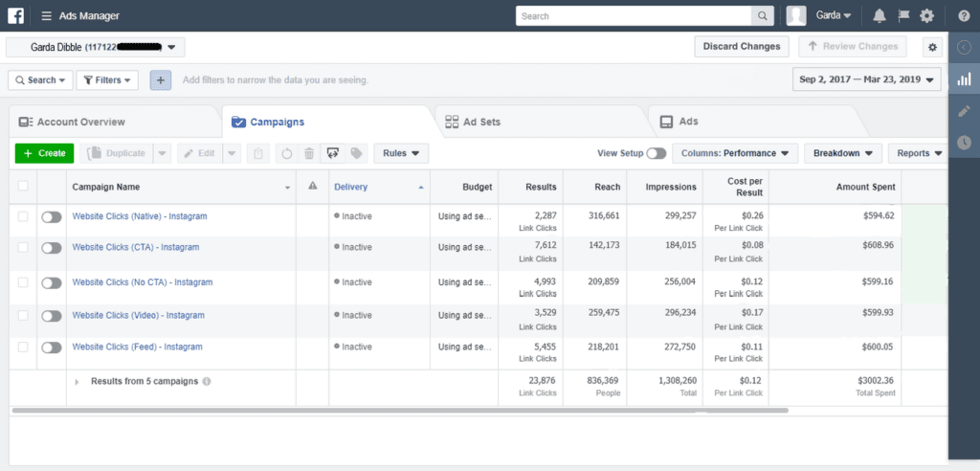Image resolution: width=980 pixels, height=471 pixels.
Task: Click the export share icon in toolbar
Action: coord(332,153)
